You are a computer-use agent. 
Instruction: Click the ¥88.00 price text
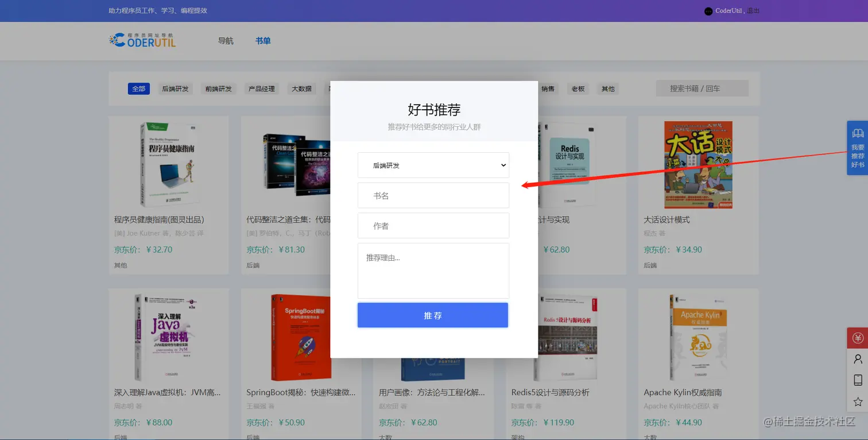coord(159,422)
